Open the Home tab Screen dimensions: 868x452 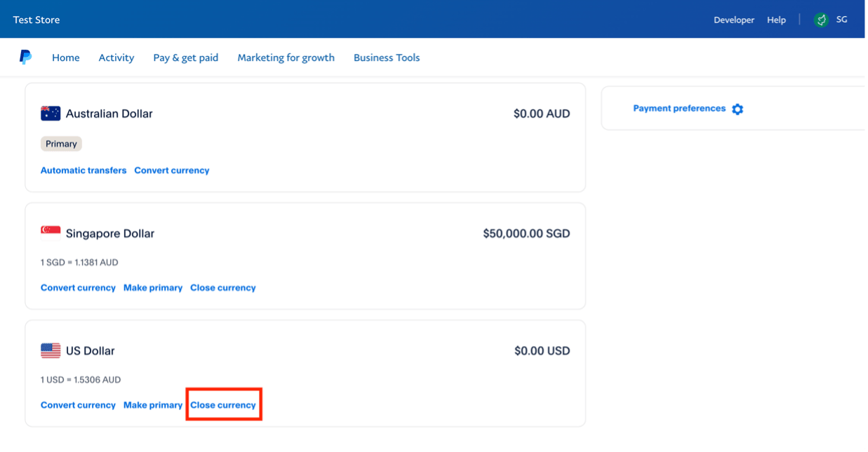tap(66, 58)
